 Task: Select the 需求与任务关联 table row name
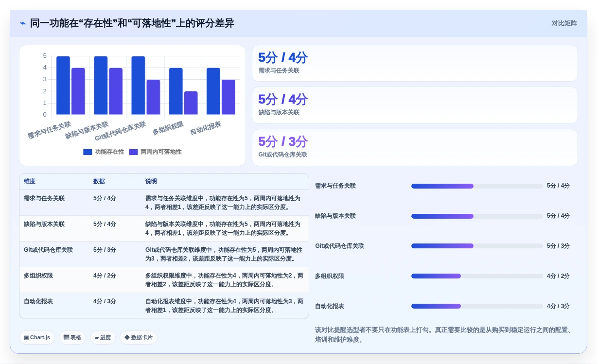(44, 198)
